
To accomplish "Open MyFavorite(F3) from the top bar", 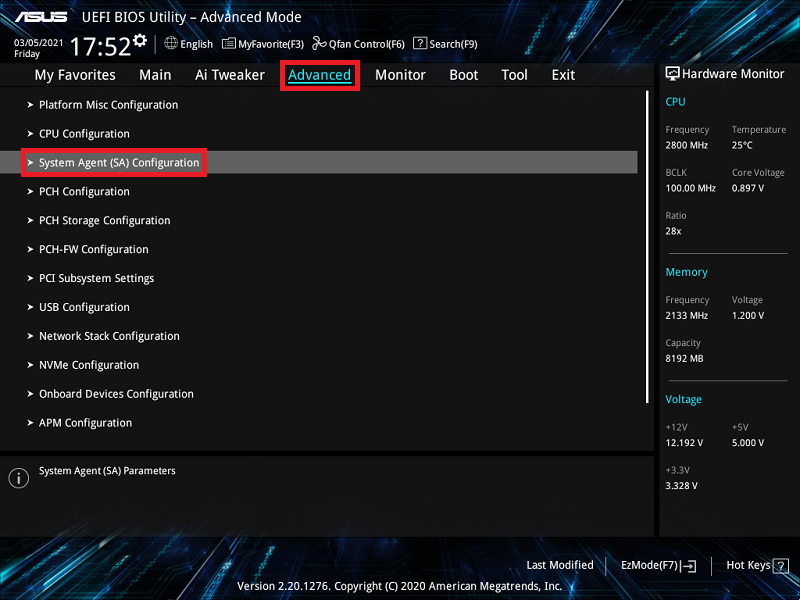I will click(x=229, y=43).
